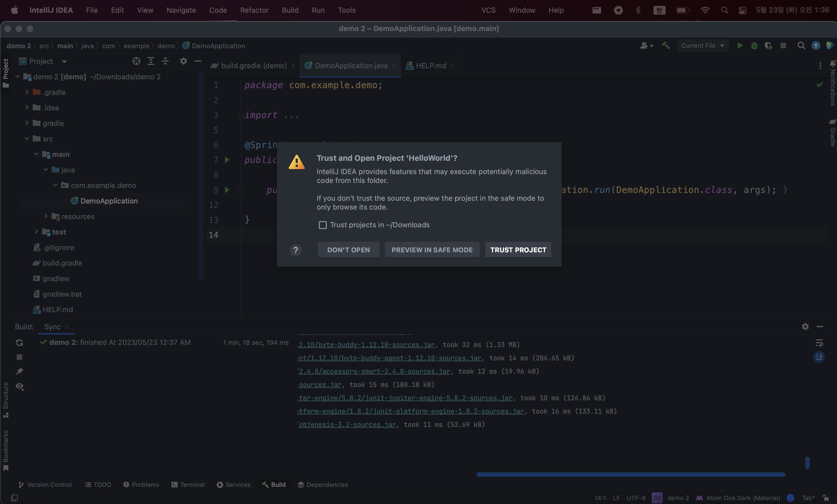Screen dimensions: 837x504
Task: Click the code with me user icon
Action: [646, 45]
